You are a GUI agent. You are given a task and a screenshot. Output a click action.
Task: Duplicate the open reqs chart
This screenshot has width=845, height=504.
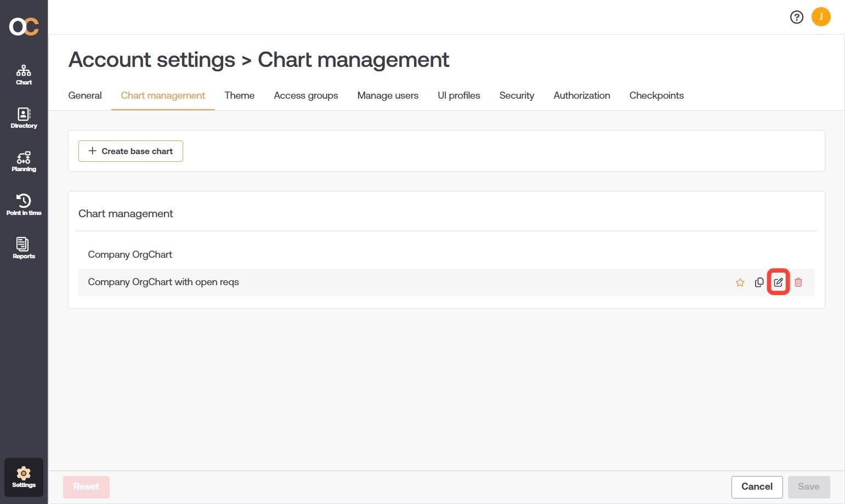click(759, 282)
